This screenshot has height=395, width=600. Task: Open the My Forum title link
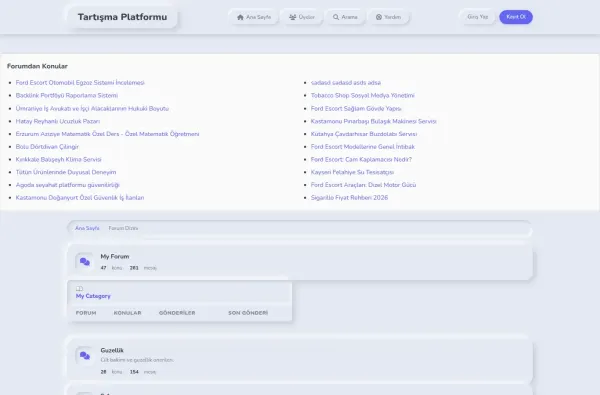point(115,256)
